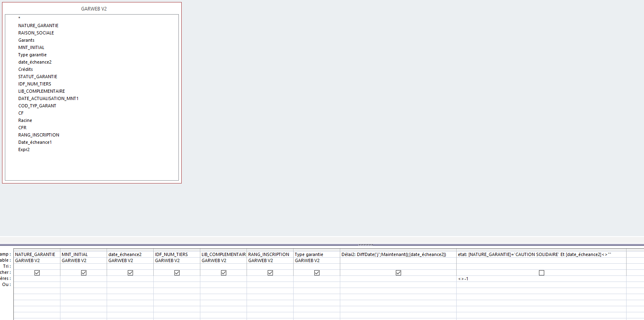Click the Ou cell under etat column
Viewport: 644px width, 320px height.
coord(541,285)
